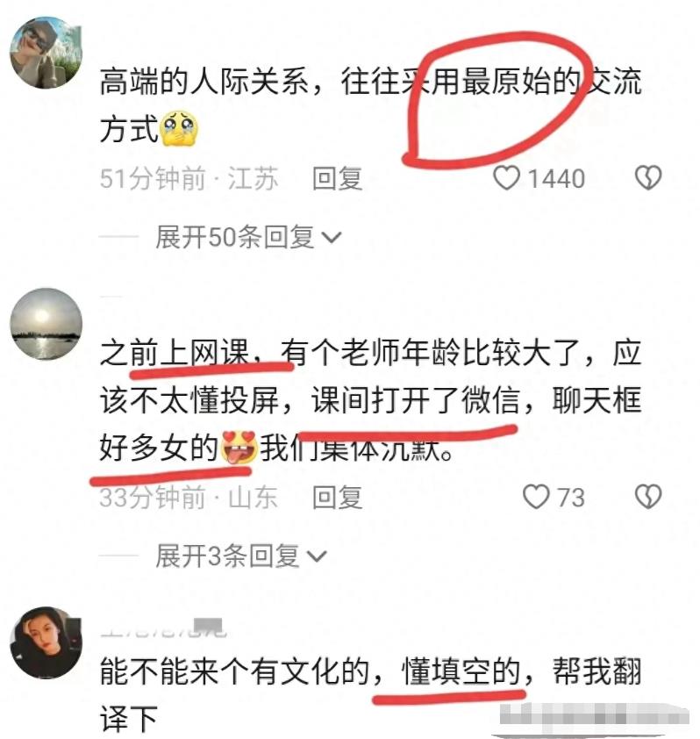Screen dimensions: 700x739
Task: Tap the crying emoji after 方式
Action: (180, 129)
